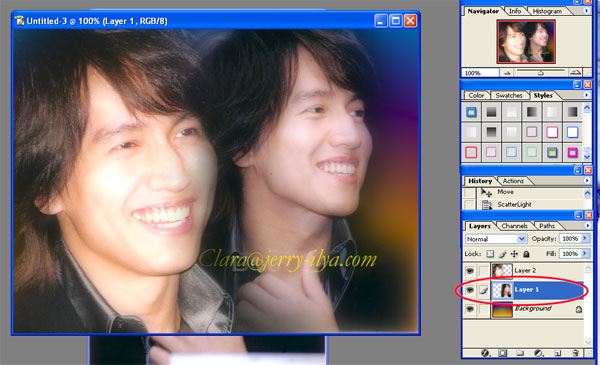Switch to the Channels tab
This screenshot has height=365, width=600.
514,226
